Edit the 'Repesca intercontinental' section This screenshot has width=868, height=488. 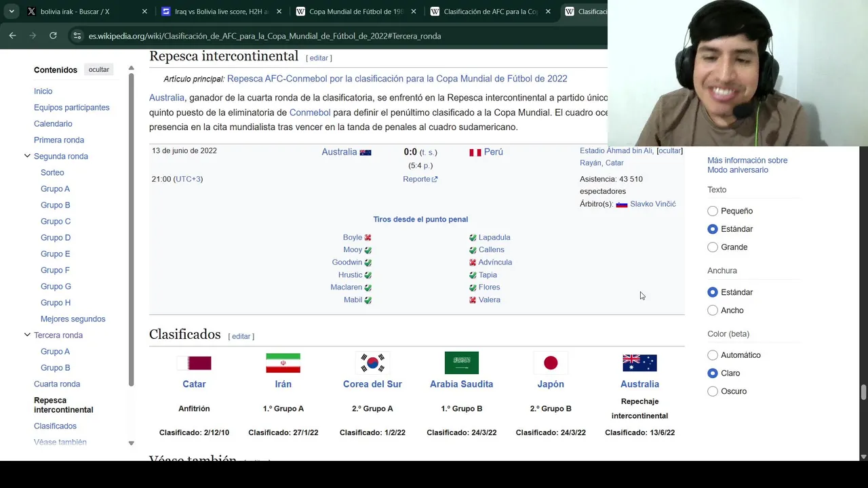tap(319, 58)
